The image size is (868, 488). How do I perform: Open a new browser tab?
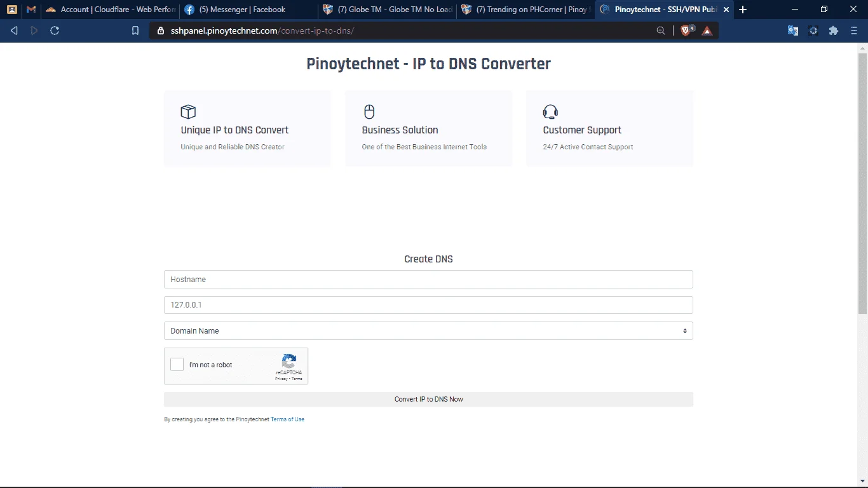743,10
